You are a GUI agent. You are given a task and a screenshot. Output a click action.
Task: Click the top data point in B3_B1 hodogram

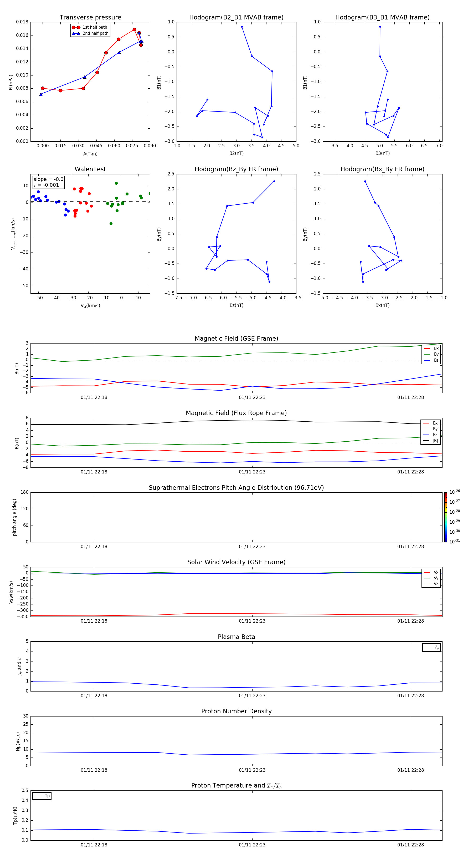pyautogui.click(x=380, y=27)
